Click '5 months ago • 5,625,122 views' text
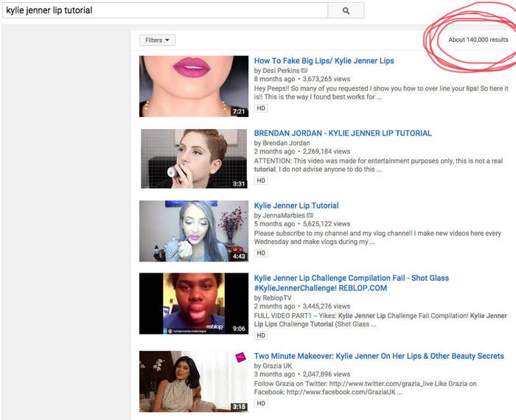Viewport: 516px width, 420px height. click(302, 224)
